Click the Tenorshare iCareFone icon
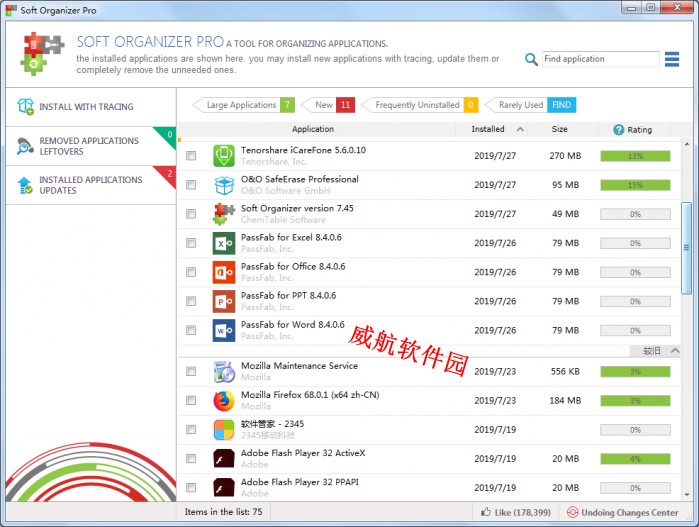Viewport: 699px width, 527px height. tap(223, 156)
